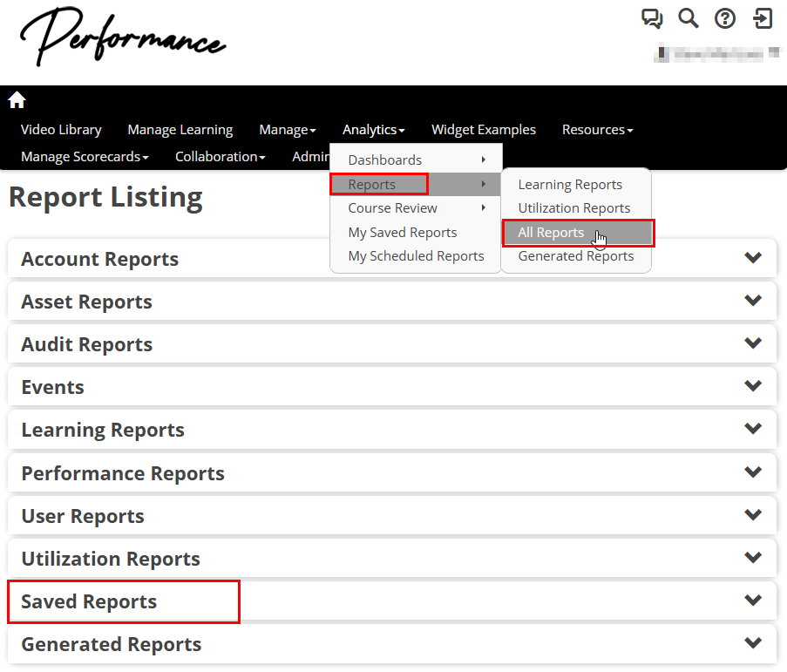Image resolution: width=787 pixels, height=672 pixels.
Task: Choose My Scheduled Reports menu entry
Action: click(x=416, y=256)
